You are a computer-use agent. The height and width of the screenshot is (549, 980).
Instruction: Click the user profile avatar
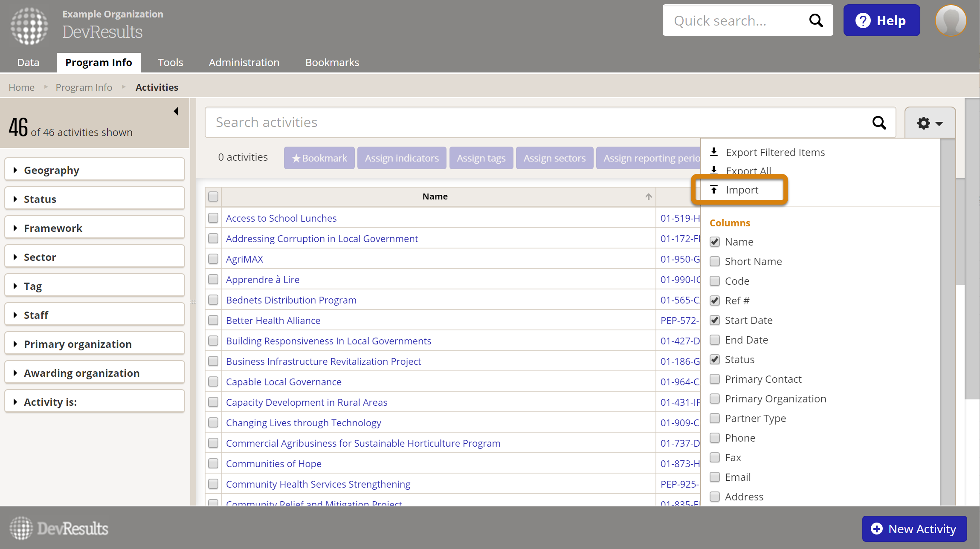pyautogui.click(x=951, y=20)
